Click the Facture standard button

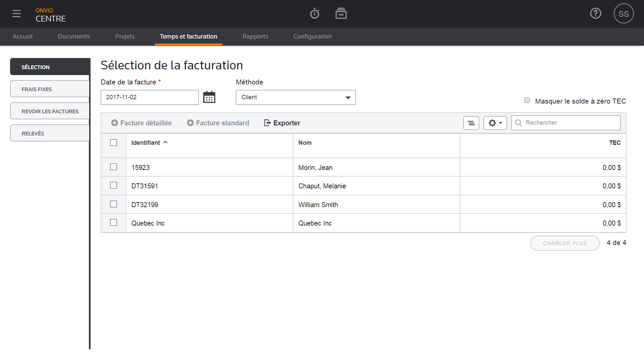[x=218, y=123]
